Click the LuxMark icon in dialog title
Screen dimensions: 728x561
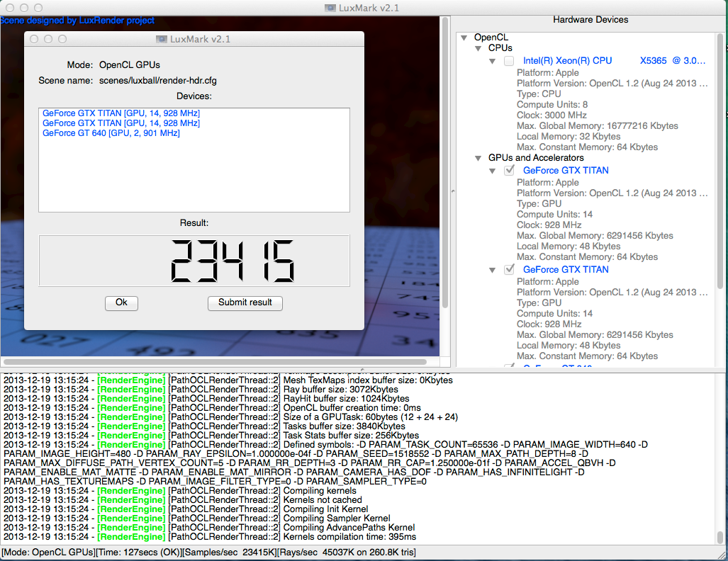point(161,40)
